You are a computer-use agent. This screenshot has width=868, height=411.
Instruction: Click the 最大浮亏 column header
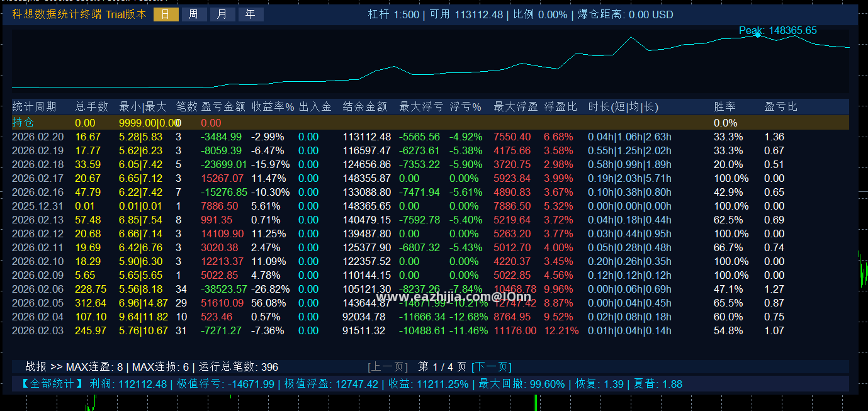click(421, 107)
